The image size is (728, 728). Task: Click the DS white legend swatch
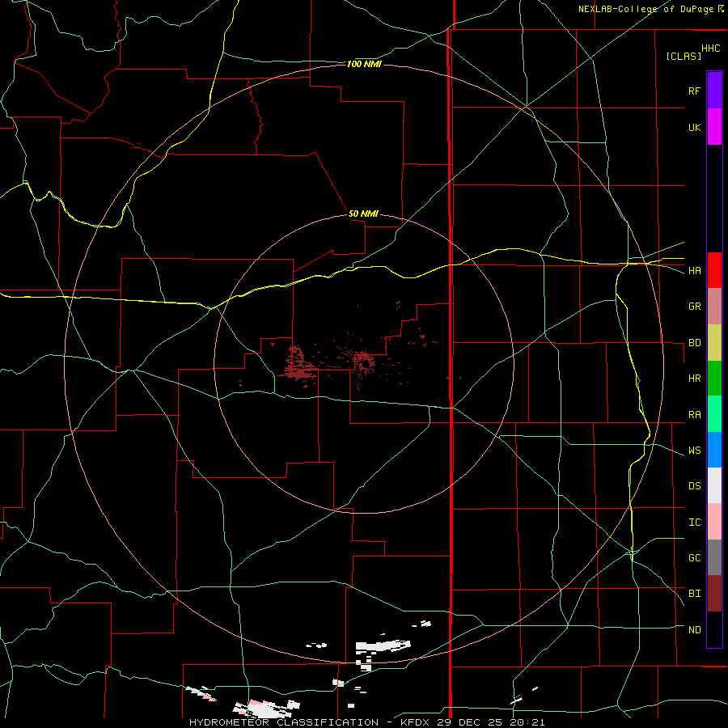pyautogui.click(x=714, y=485)
